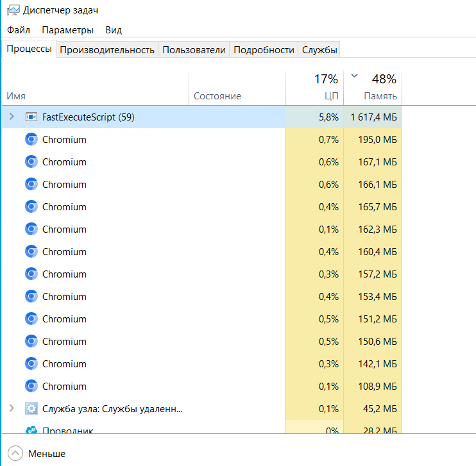Viewport: 476px width, 466px height.
Task: Click the FastExecuteScript process icon
Action: click(31, 117)
